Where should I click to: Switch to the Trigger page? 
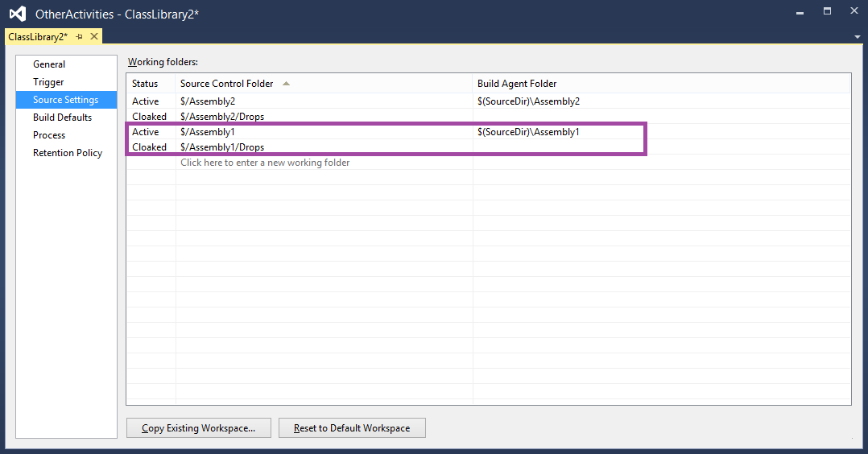[x=48, y=82]
